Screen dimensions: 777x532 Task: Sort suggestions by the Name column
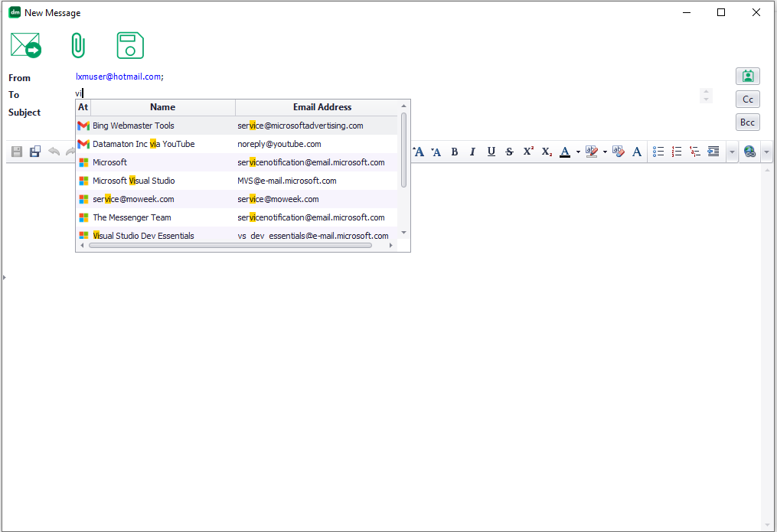[x=162, y=107]
